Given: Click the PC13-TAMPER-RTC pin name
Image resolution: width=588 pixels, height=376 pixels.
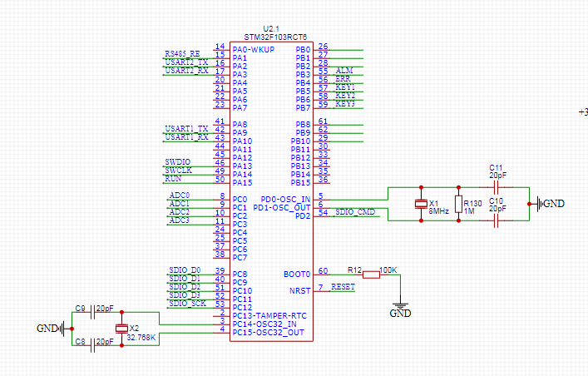Looking at the screenshot, I should [269, 316].
